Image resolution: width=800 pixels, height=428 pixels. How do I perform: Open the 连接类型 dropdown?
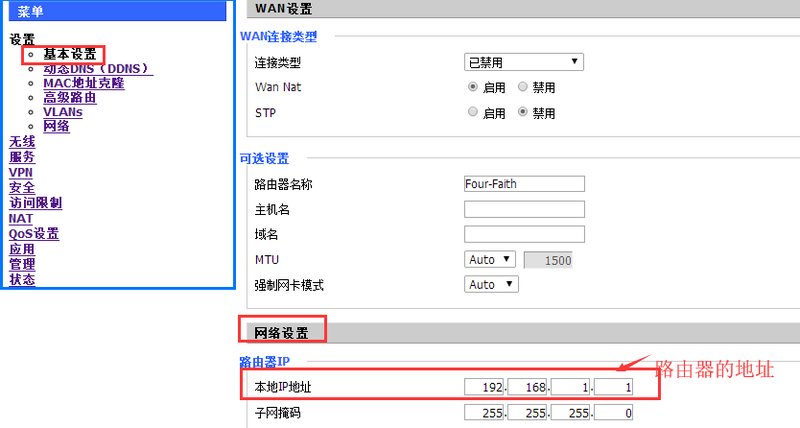point(524,62)
